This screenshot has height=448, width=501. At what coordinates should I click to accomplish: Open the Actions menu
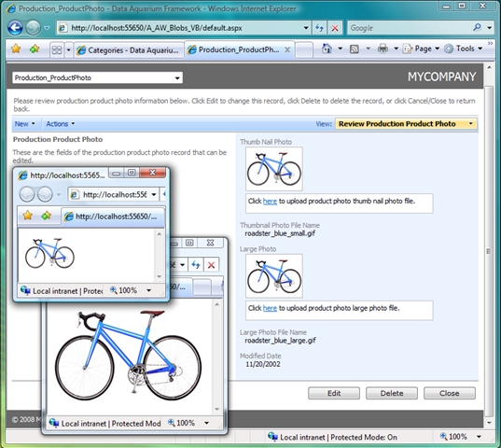point(61,124)
